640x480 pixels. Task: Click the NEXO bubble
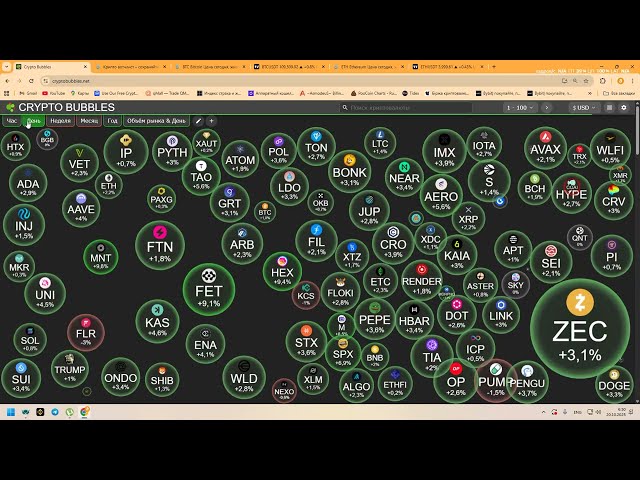[x=284, y=391]
